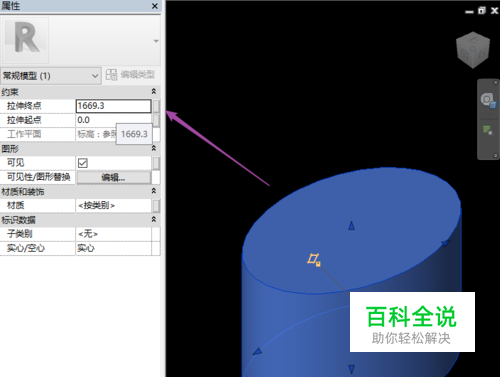The height and width of the screenshot is (377, 500).
Task: Click the associate parameter button for 可见
Action: click(156, 163)
